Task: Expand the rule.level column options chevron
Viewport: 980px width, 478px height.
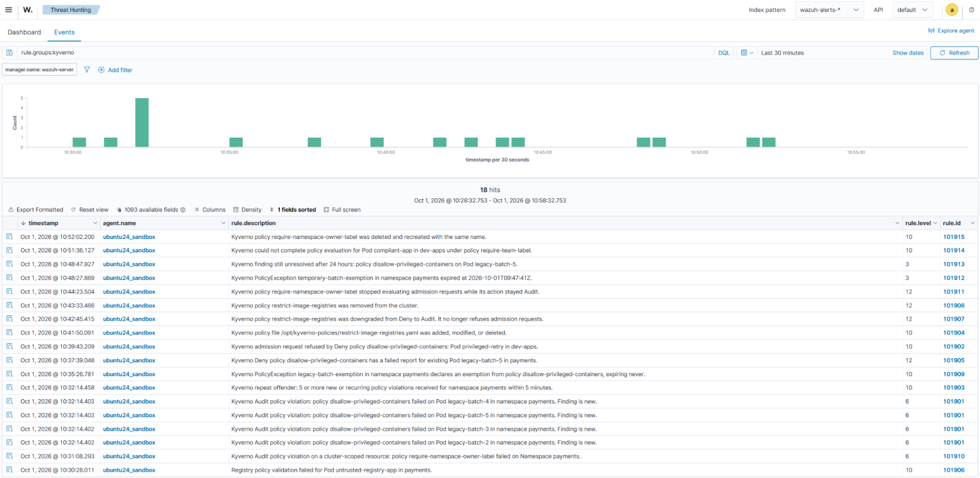Action: tap(935, 223)
